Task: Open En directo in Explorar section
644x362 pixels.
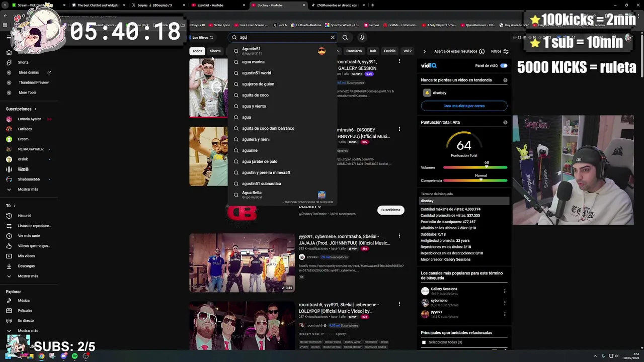Action: tap(20, 321)
